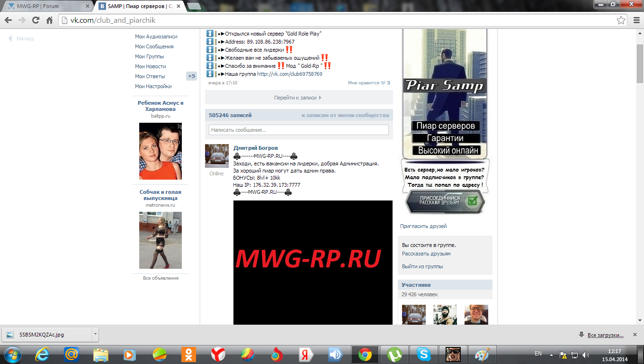
Task: Open the member avatar with glasses
Action: (476, 315)
